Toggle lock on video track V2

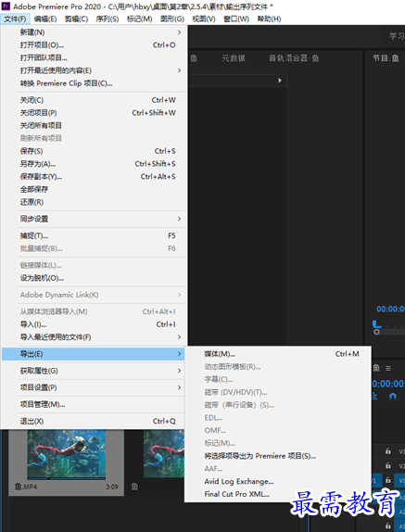(x=387, y=465)
